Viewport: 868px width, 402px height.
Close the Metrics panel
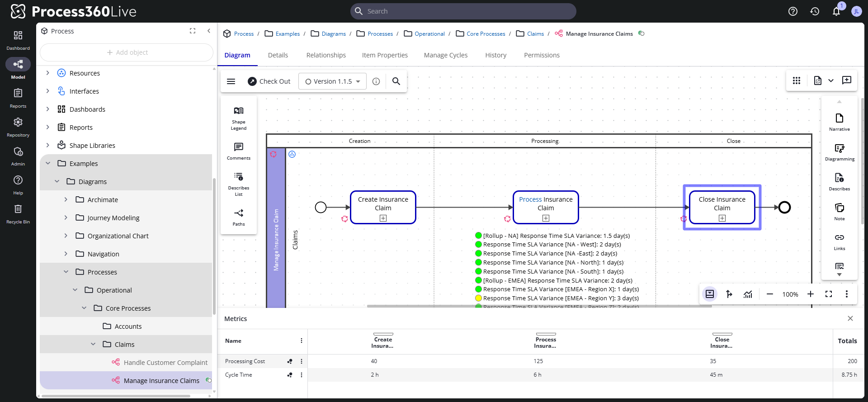pyautogui.click(x=850, y=318)
